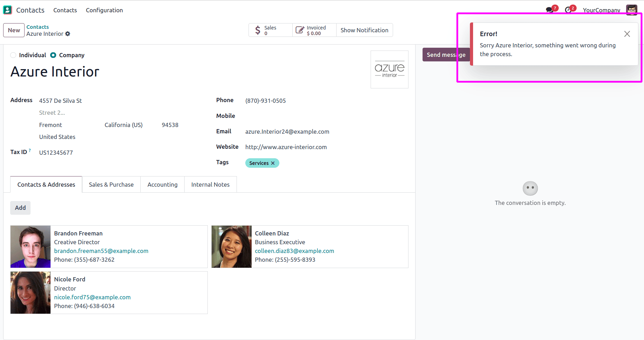This screenshot has height=340, width=644.
Task: Click the Services tag label
Action: pos(259,163)
